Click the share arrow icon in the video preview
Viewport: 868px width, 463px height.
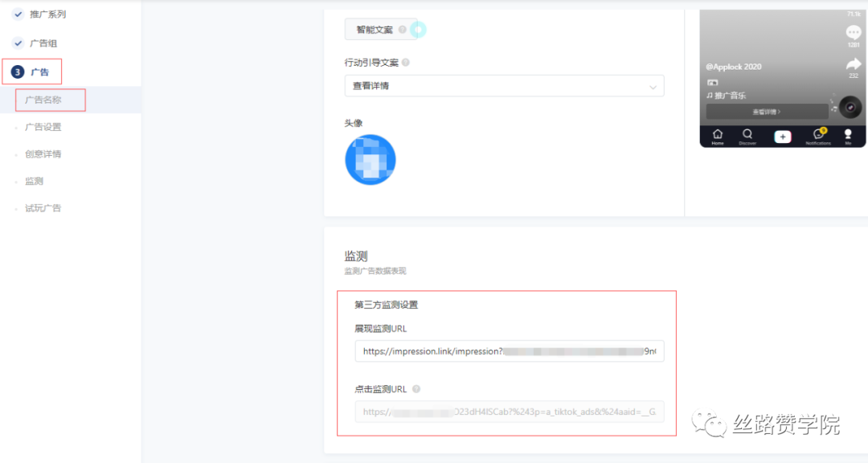pos(854,63)
